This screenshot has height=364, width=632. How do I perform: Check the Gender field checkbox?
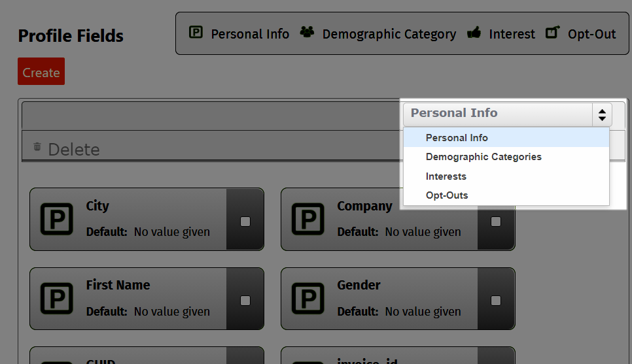click(x=496, y=301)
